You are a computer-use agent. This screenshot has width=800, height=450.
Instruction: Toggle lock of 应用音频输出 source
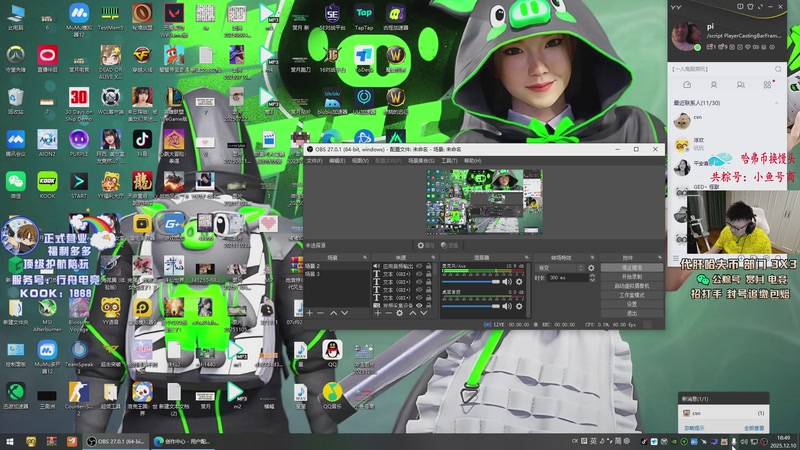click(x=429, y=266)
